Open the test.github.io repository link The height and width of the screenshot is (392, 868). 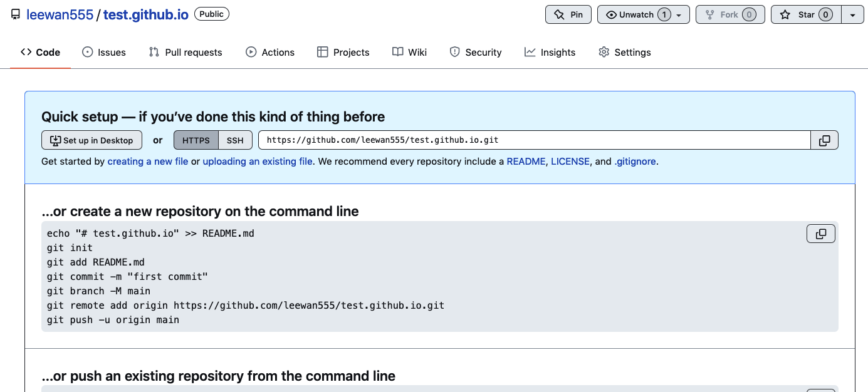(146, 15)
